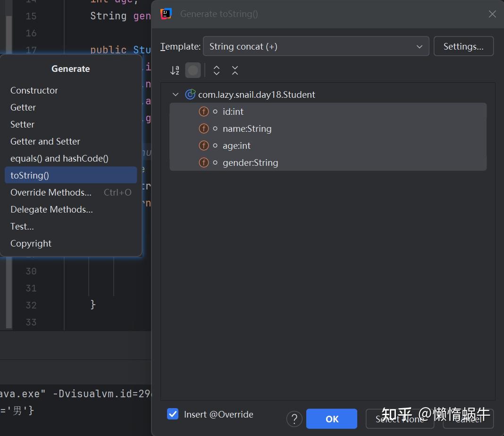Toggle the Insert @Override checkbox
504x436 pixels.
[173, 414]
